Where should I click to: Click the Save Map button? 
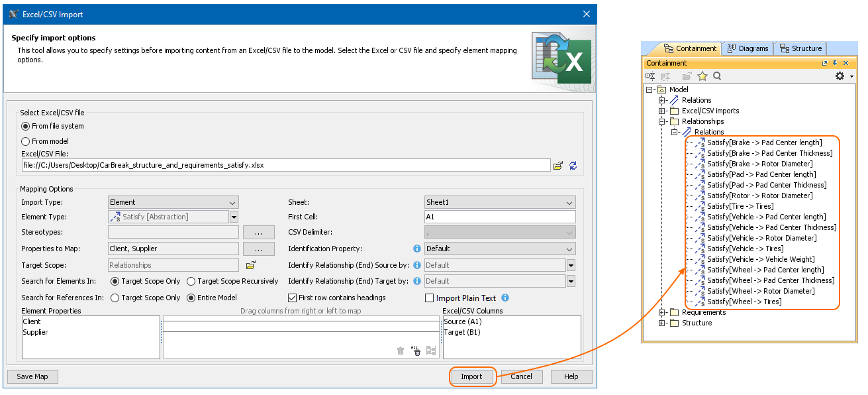pos(32,376)
